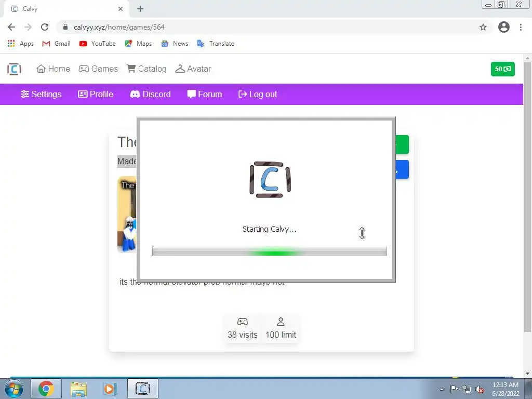Click the network tray icon
Screen dimensions: 532x399
point(467,389)
